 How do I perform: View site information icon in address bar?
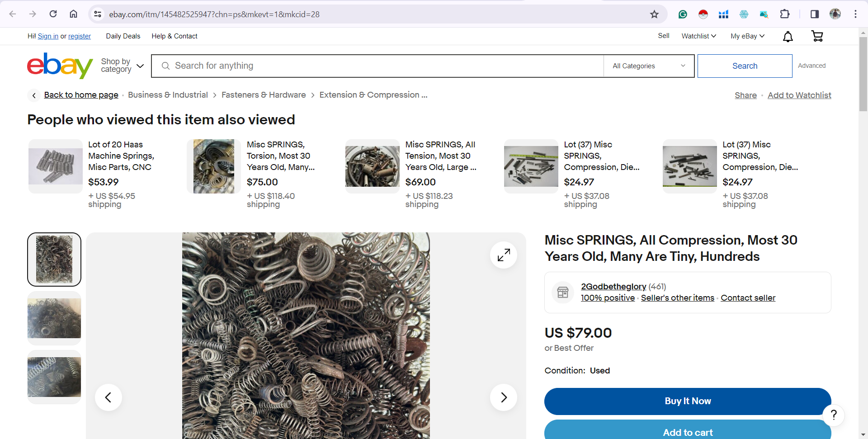98,14
